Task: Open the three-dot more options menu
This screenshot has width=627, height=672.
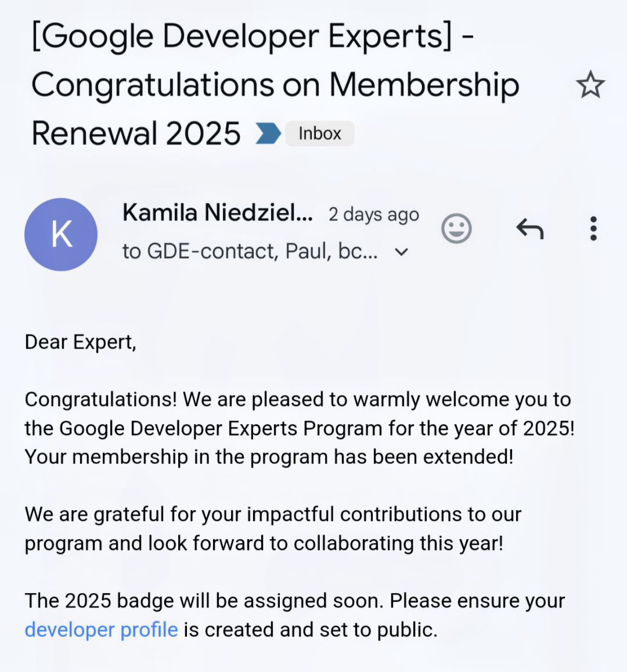Action: [593, 229]
